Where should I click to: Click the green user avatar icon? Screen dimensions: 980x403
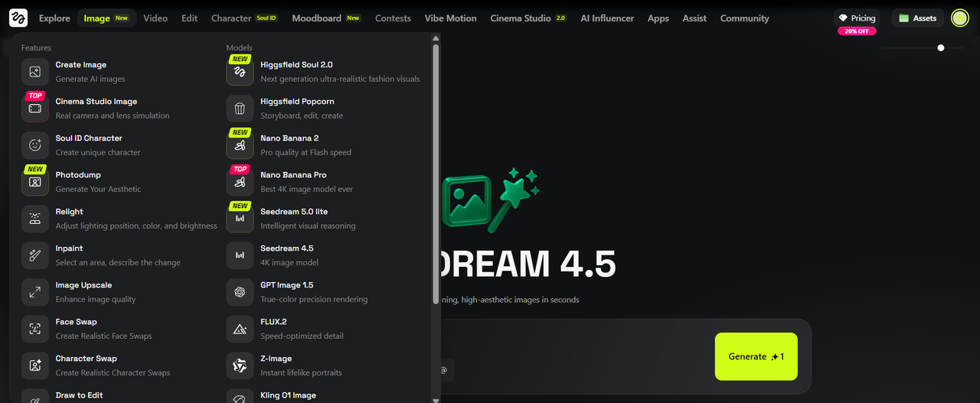click(959, 18)
